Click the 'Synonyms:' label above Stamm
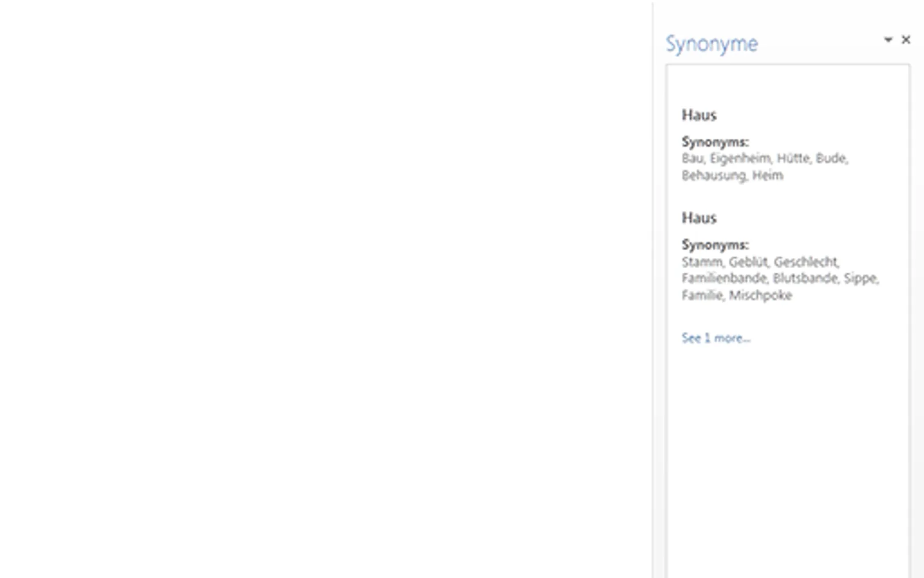Viewport: 924px width, 578px height. coord(715,244)
